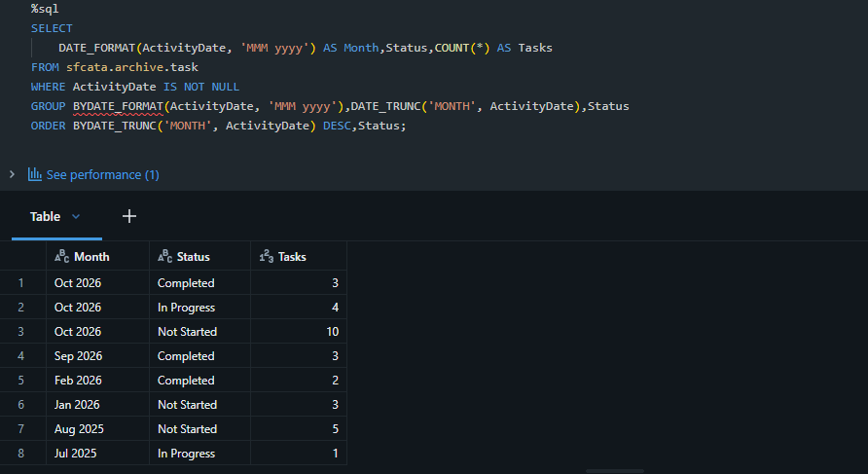The image size is (868, 474).
Task: Sort by the Tasks column header
Action: tap(292, 256)
